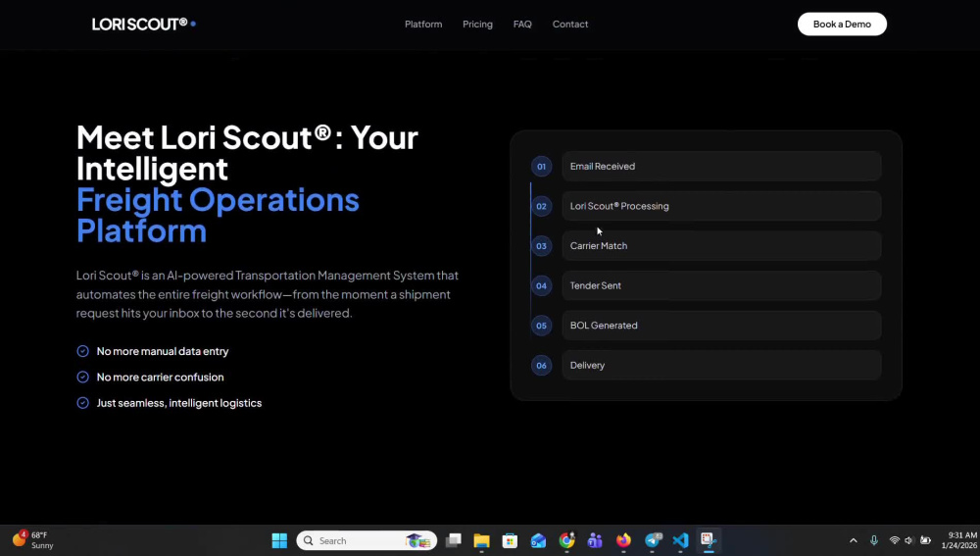This screenshot has width=980, height=556.
Task: Open Google Chrome from the taskbar
Action: tap(566, 540)
